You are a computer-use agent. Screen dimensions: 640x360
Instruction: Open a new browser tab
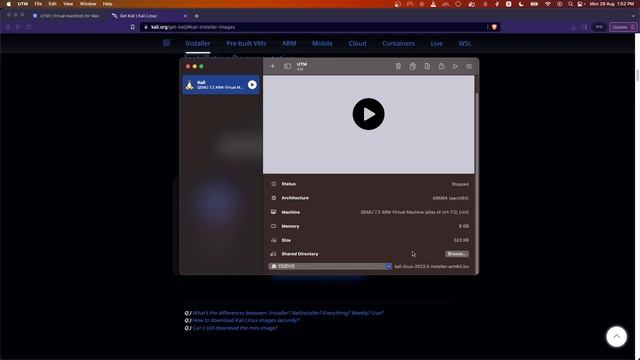point(196,16)
